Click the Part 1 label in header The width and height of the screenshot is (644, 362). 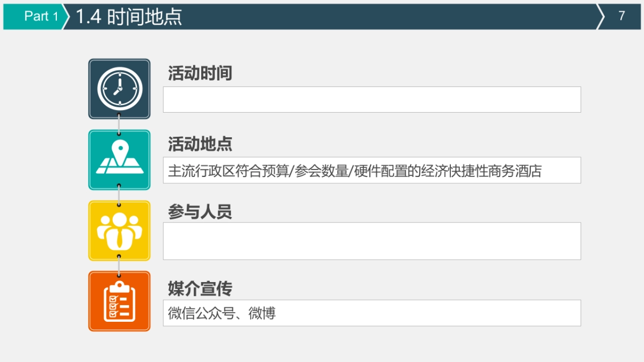41,16
